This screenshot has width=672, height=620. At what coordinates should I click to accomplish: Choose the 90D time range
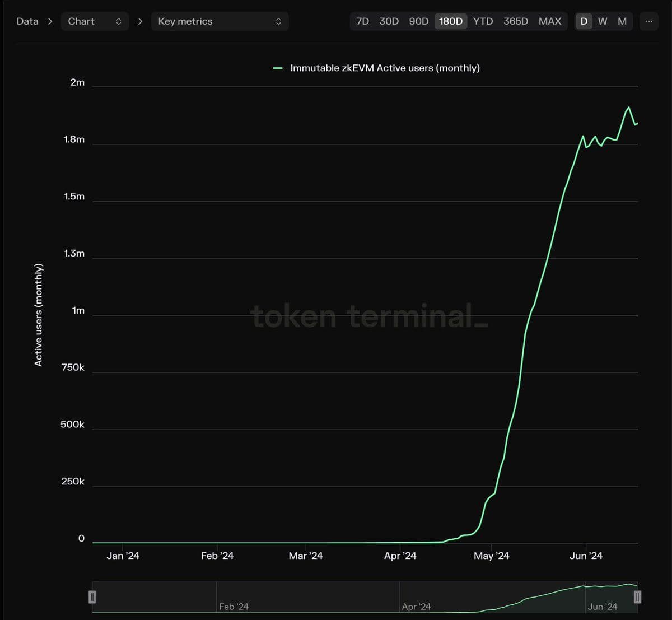[418, 21]
